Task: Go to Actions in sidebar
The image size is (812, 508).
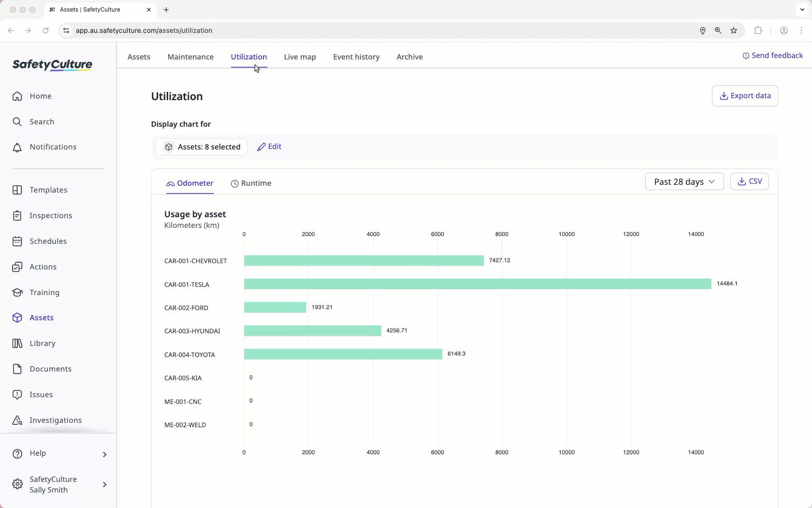Action: tap(34, 267)
